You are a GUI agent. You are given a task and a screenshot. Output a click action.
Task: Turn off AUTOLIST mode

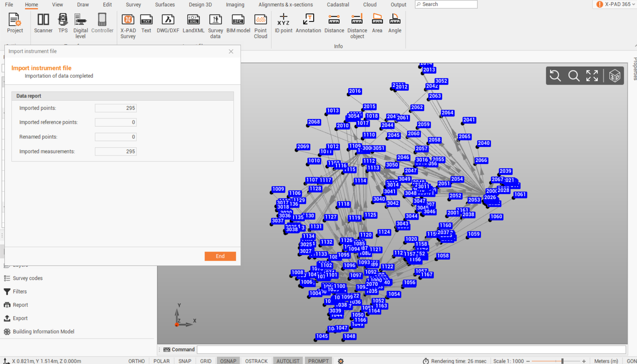tap(288, 361)
